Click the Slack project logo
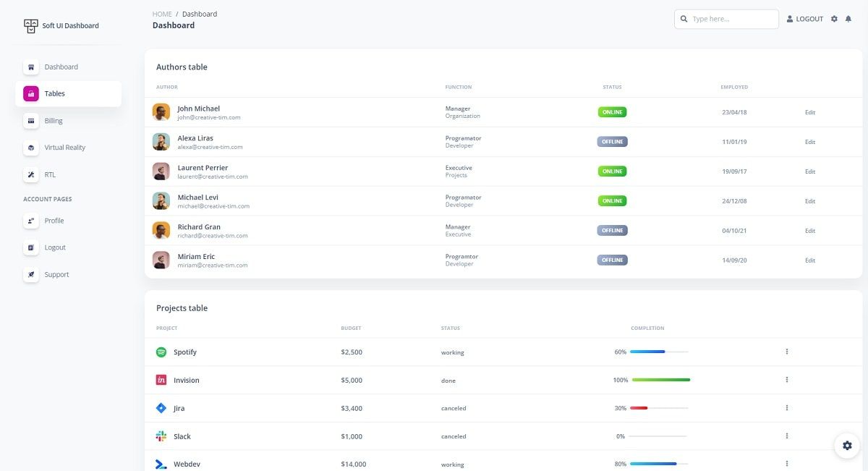The height and width of the screenshot is (471, 868). point(161,436)
